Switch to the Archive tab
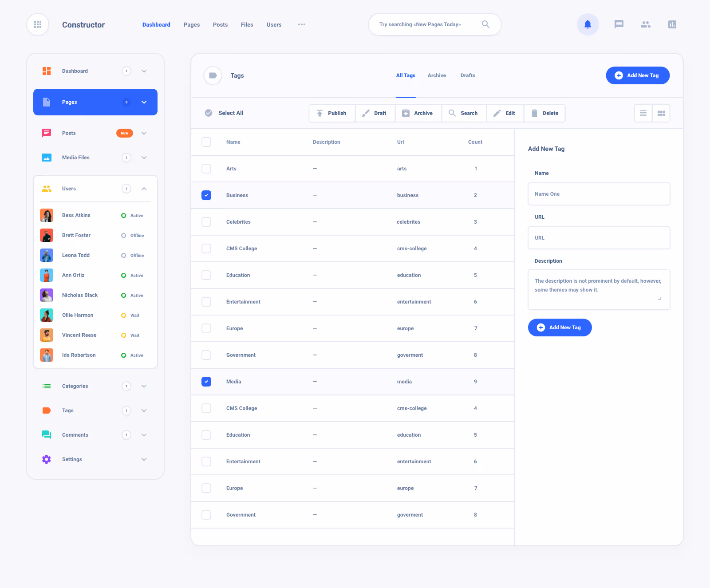Viewport: 710px width, 588px height. (437, 75)
